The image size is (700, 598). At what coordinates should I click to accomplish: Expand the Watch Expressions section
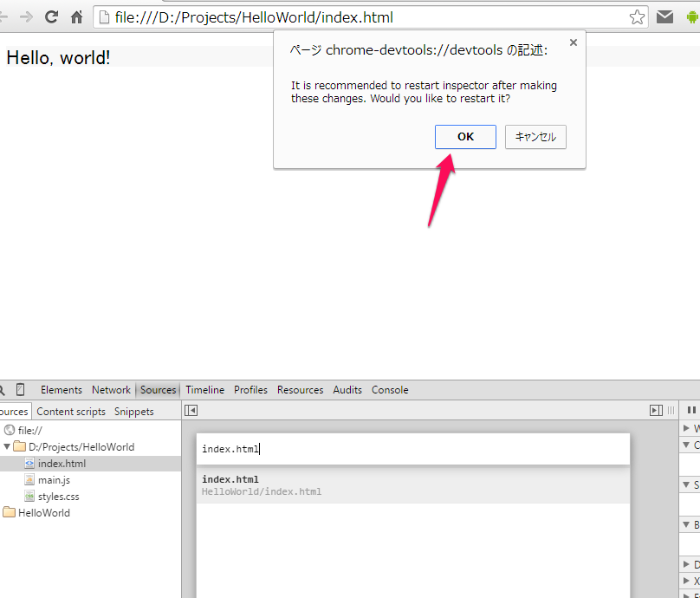(687, 427)
